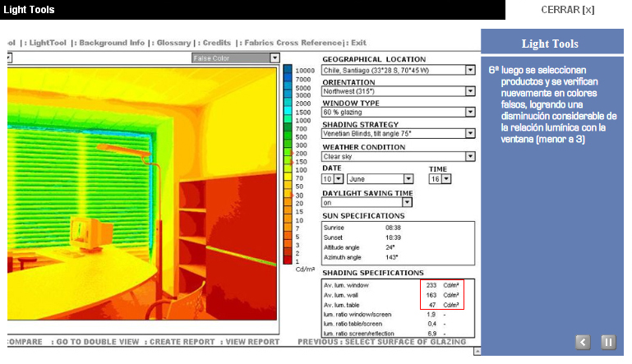632x364 pixels.
Task: Click lum. ratio table/screen value 0.4
Action: [x=431, y=324]
